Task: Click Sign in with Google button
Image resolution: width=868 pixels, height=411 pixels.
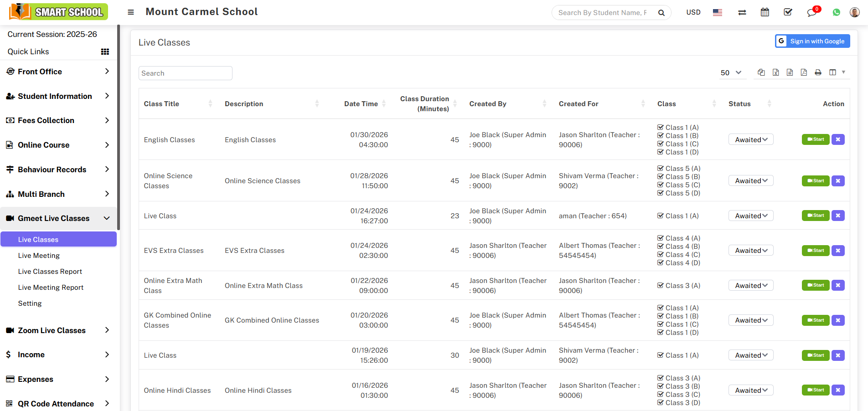Action: pos(812,41)
